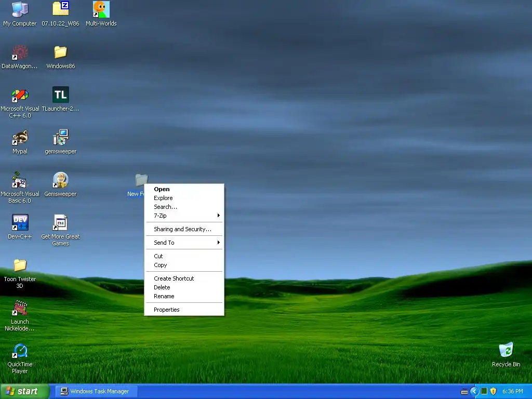Open the Start menu
This screenshot has height=399, width=532.
[x=25, y=392]
